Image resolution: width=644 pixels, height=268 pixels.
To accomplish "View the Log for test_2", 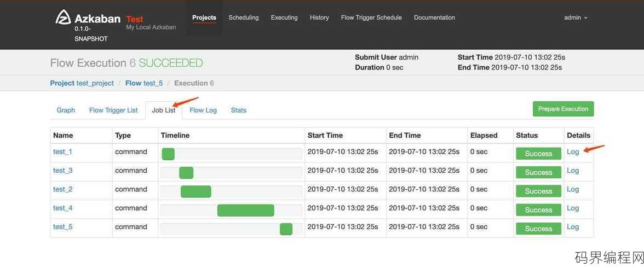I will click(573, 189).
